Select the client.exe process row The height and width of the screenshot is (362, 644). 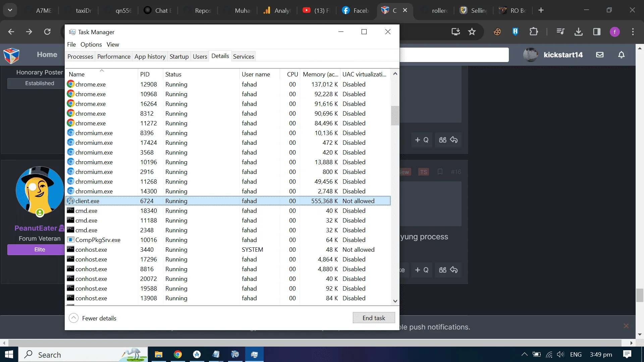[228, 201]
